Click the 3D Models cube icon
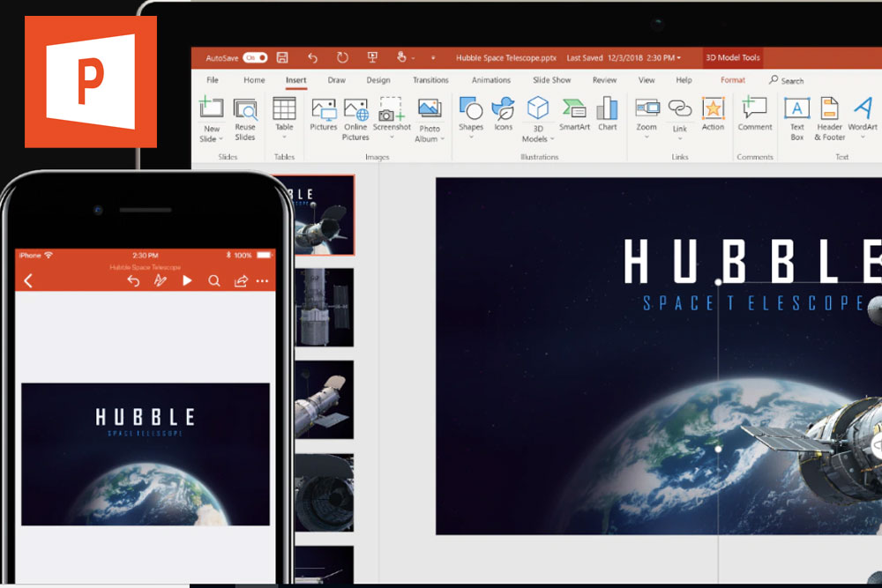Viewport: 882px width, 588px height. pyautogui.click(x=538, y=108)
